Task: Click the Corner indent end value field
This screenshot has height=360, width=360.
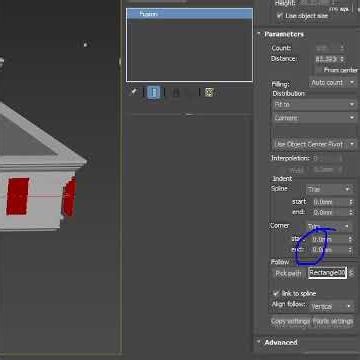Action: click(x=330, y=250)
